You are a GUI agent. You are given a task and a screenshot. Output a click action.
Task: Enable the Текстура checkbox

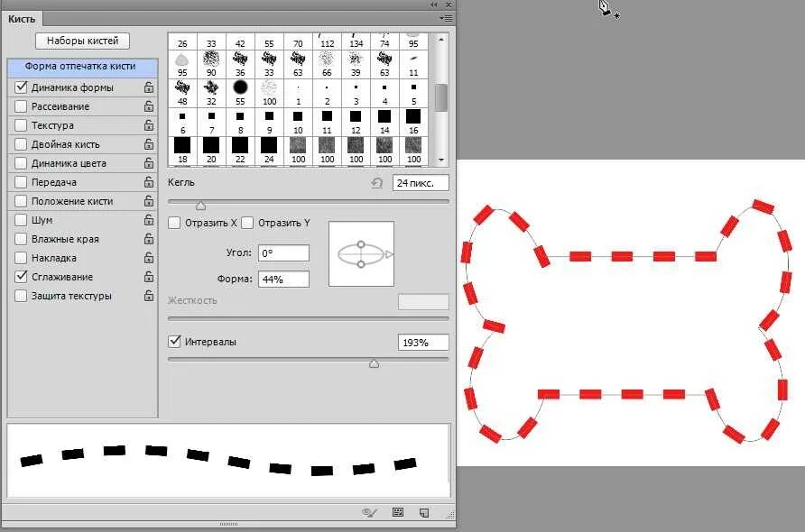click(21, 125)
